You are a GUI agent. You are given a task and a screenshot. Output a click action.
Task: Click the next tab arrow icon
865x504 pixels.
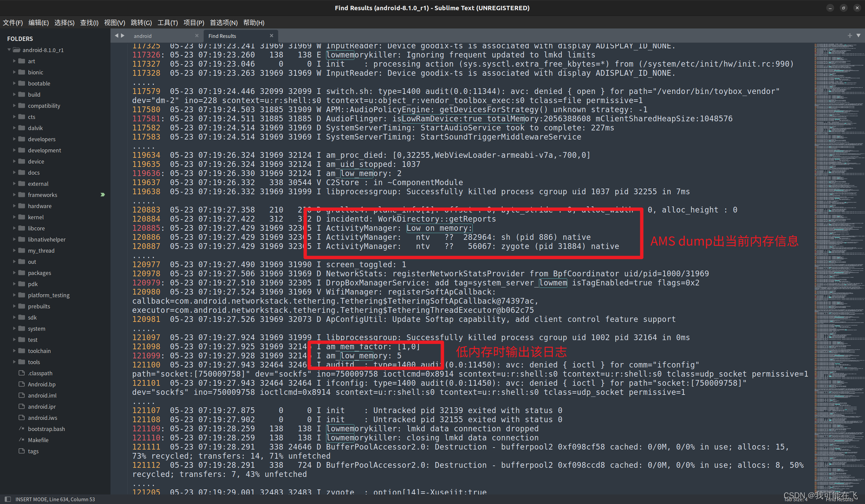pyautogui.click(x=123, y=36)
